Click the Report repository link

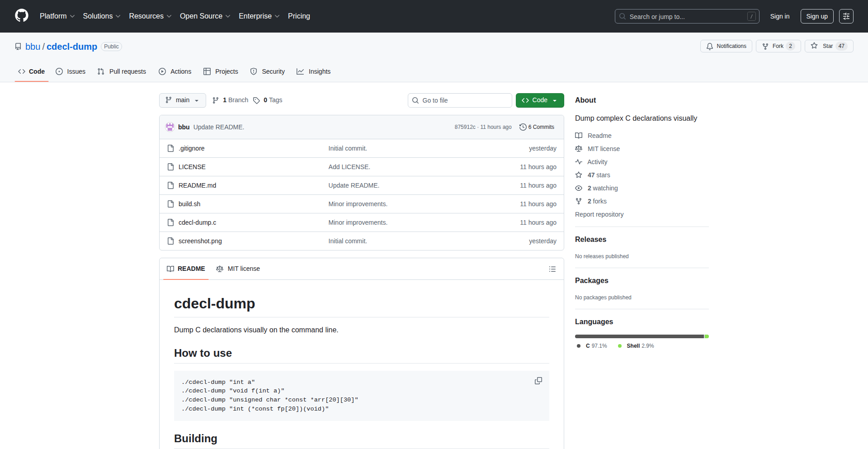(599, 214)
